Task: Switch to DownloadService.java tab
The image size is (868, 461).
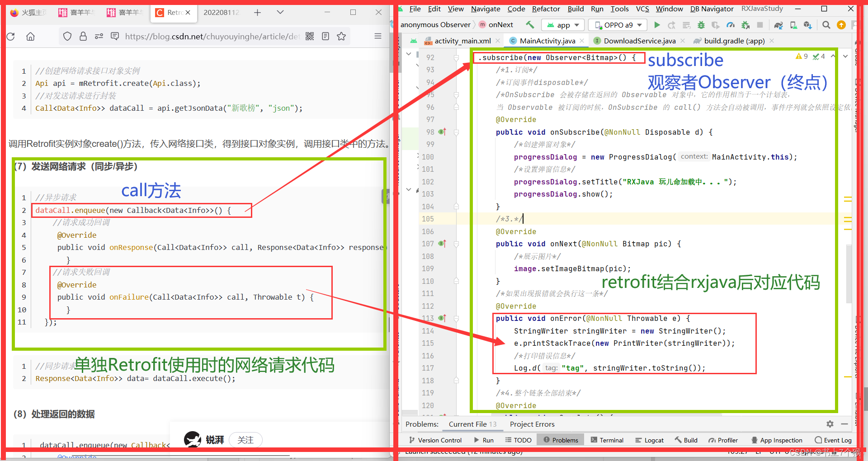Action: tap(640, 41)
